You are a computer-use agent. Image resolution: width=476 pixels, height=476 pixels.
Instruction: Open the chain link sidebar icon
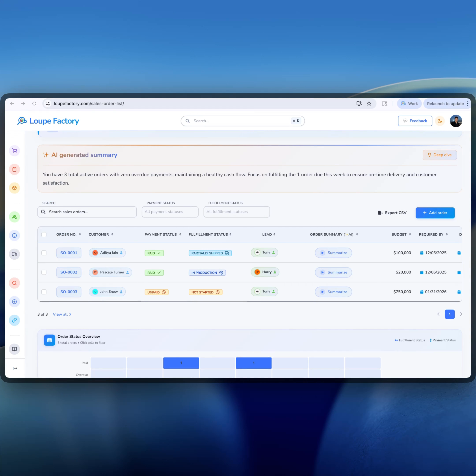pyautogui.click(x=15, y=320)
